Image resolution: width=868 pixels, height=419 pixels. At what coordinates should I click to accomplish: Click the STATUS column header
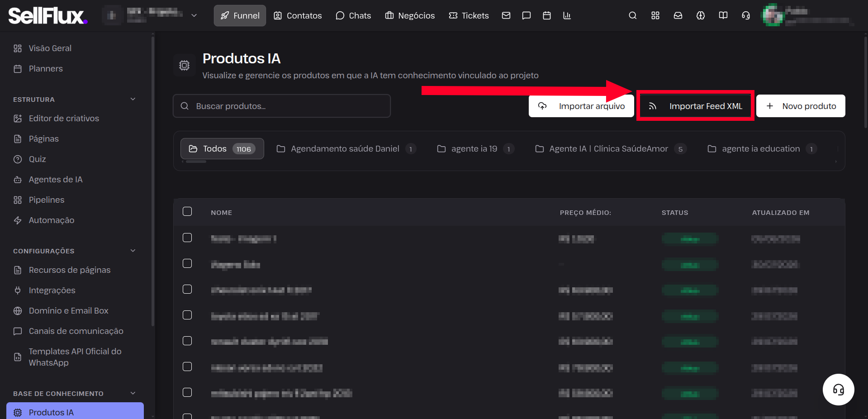coord(675,213)
